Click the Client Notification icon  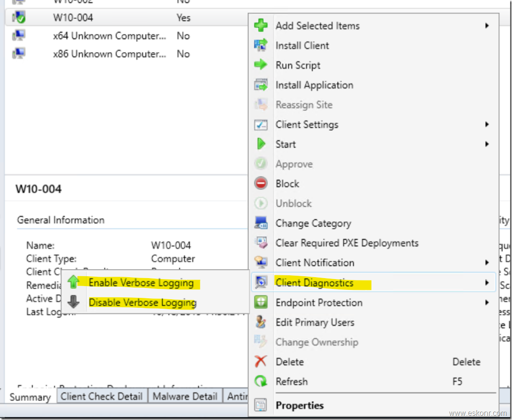click(x=261, y=263)
